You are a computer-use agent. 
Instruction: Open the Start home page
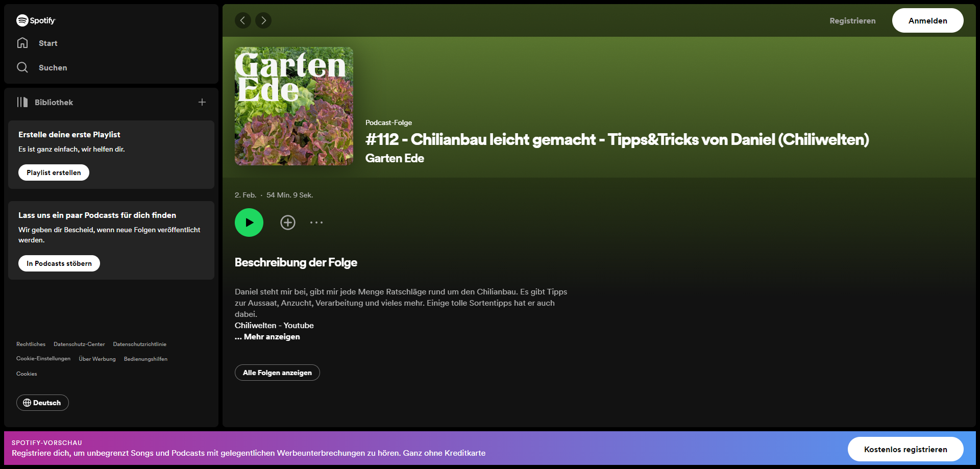37,43
